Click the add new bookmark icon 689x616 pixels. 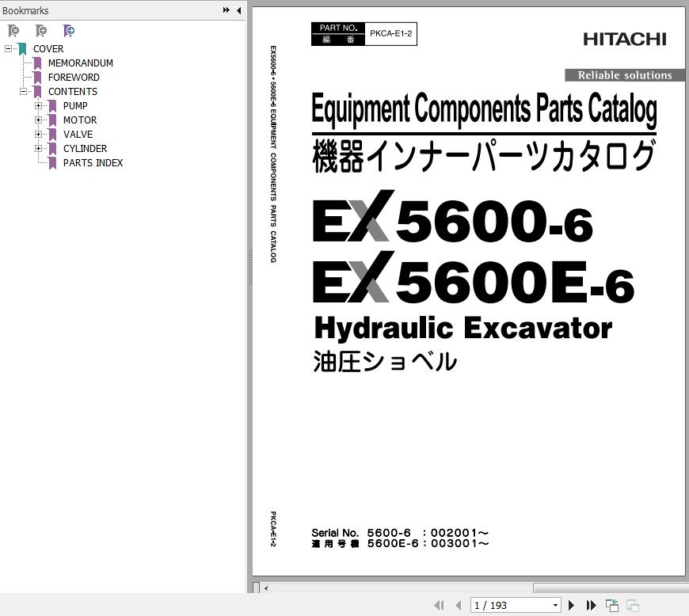pyautogui.click(x=41, y=31)
